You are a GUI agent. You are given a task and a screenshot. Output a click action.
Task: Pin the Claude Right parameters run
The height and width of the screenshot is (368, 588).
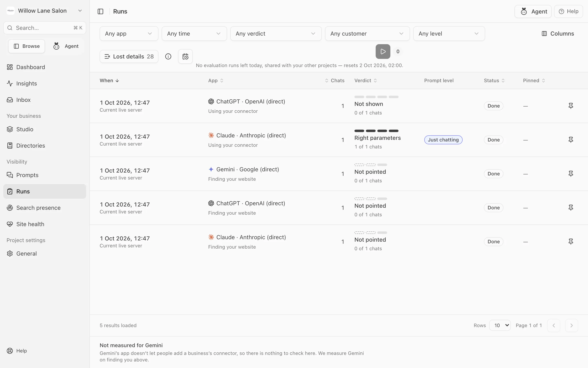click(x=571, y=140)
